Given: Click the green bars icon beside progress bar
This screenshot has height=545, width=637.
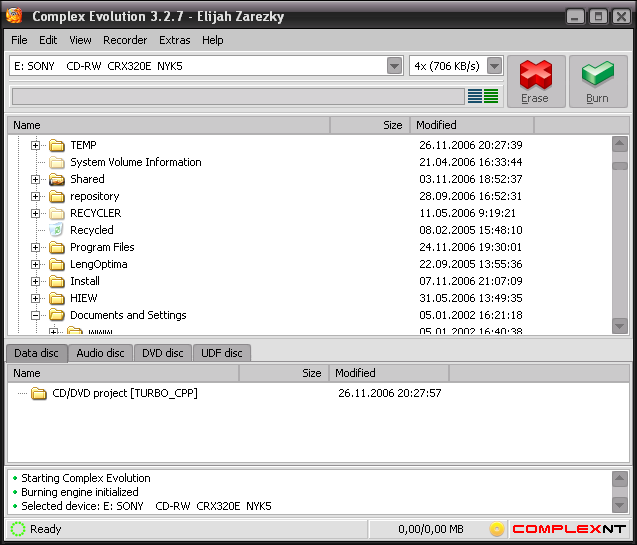Looking at the screenshot, I should click(x=491, y=96).
